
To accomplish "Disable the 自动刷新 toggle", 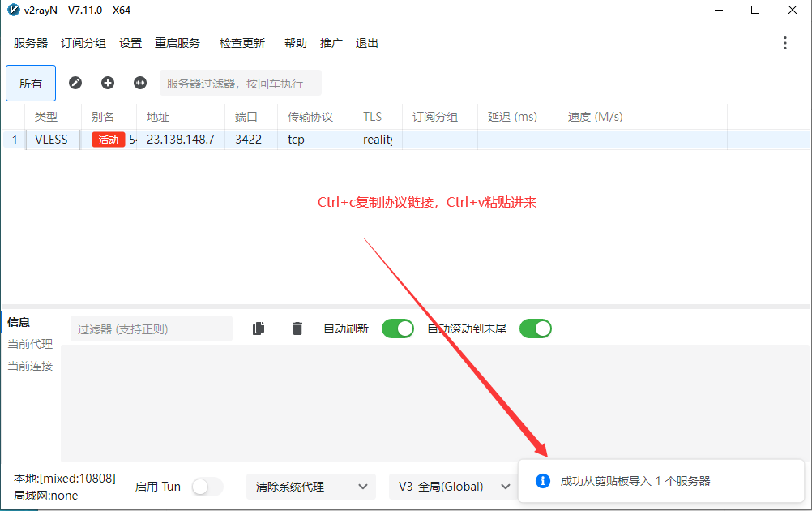I will (397, 328).
